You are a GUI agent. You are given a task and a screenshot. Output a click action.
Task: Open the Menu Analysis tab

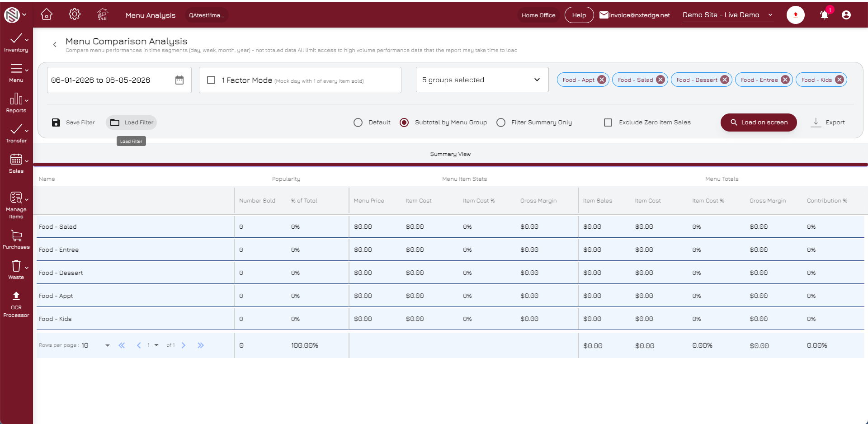pyautogui.click(x=151, y=15)
